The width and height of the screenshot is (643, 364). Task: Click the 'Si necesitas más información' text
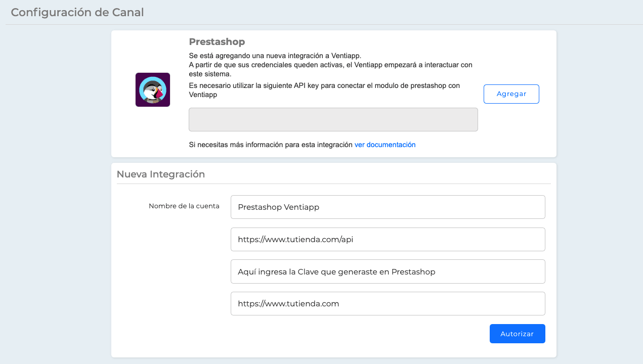271,145
